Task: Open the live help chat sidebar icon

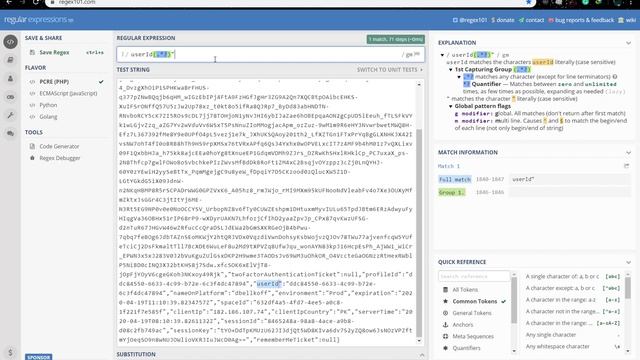Action: 11,133
